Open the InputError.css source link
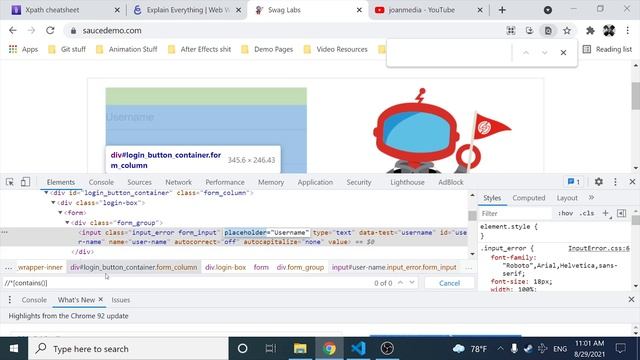 pos(598,248)
